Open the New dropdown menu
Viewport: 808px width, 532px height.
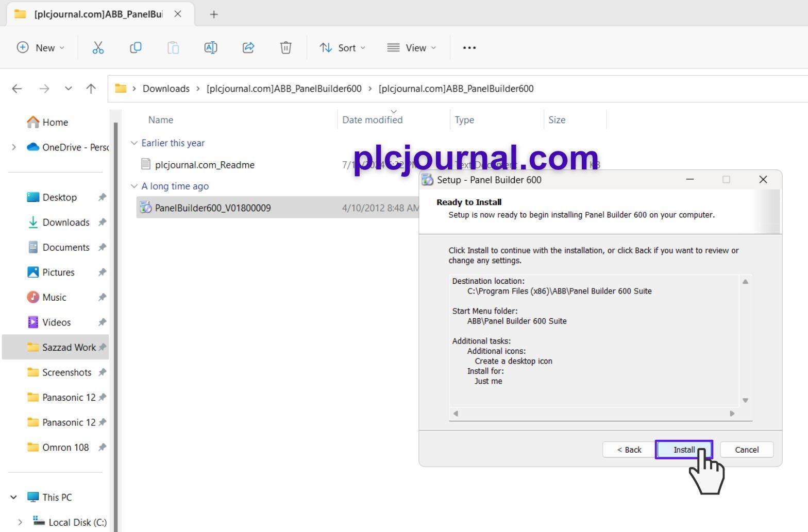coord(41,48)
